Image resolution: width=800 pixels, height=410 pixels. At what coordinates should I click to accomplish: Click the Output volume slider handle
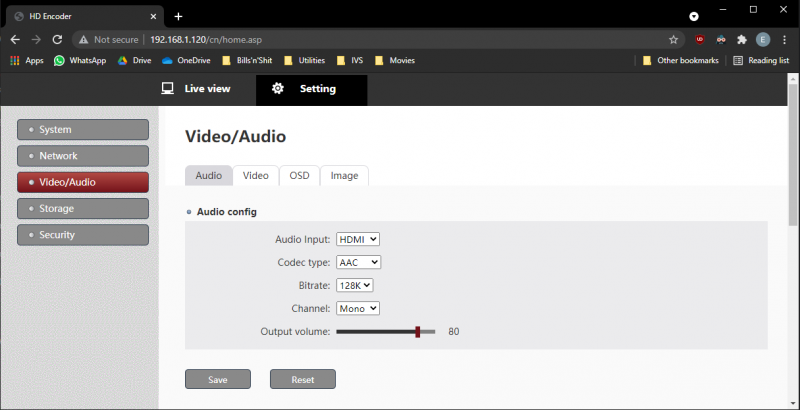point(417,332)
